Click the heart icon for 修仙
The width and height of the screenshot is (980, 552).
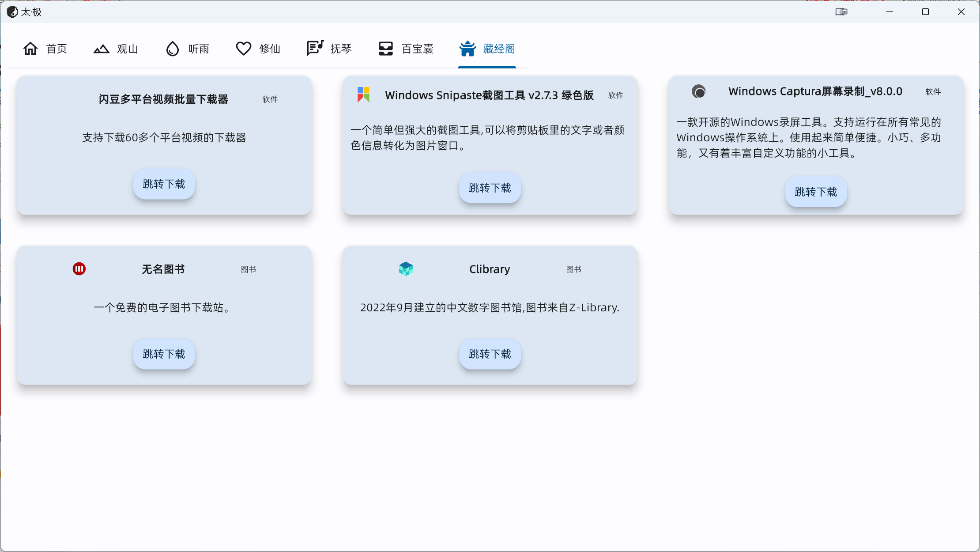(x=243, y=49)
